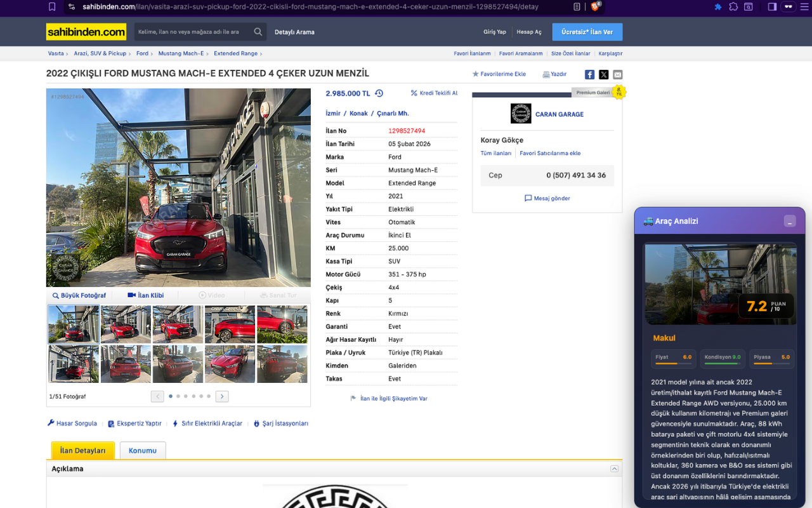Image resolution: width=812 pixels, height=508 pixels.
Task: Open the price history clock icon
Action: click(x=379, y=93)
